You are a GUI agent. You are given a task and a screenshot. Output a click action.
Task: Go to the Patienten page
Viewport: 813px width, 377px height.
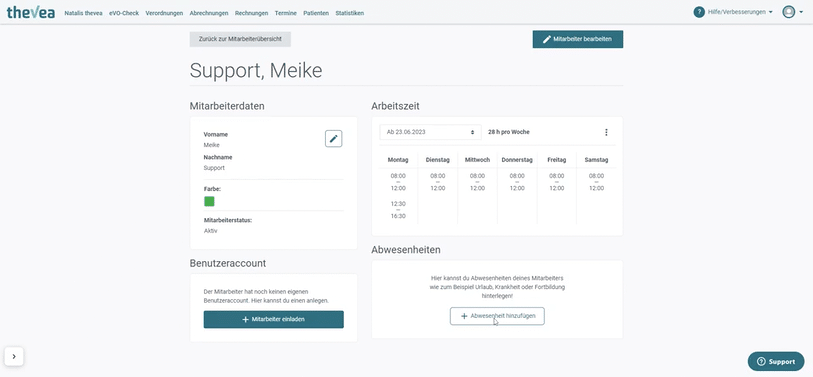pyautogui.click(x=316, y=13)
